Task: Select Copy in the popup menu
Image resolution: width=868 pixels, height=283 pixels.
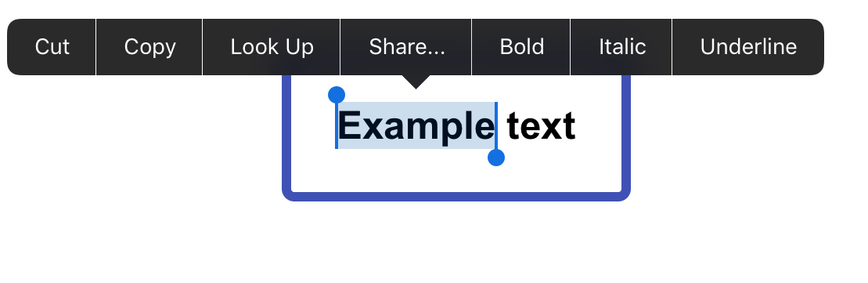Action: click(x=149, y=47)
